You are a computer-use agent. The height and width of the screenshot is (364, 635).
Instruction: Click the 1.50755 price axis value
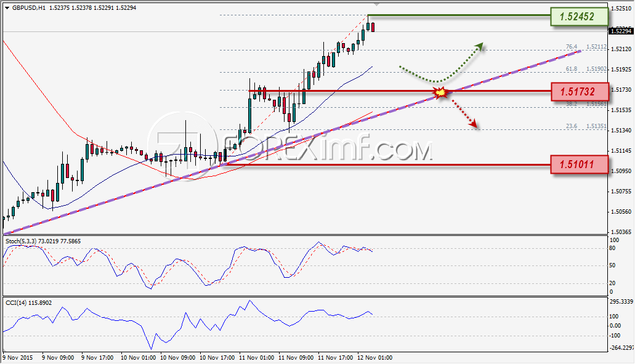pos(621,192)
